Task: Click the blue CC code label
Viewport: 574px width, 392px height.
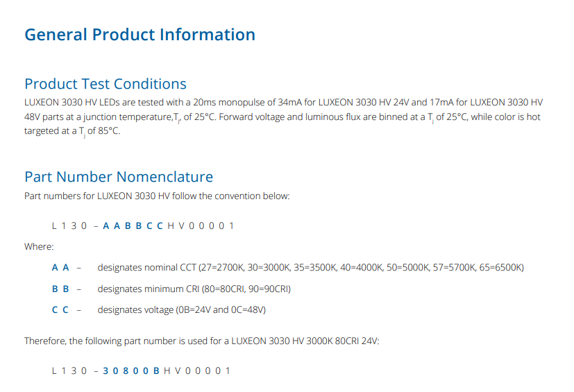Action: point(60,309)
